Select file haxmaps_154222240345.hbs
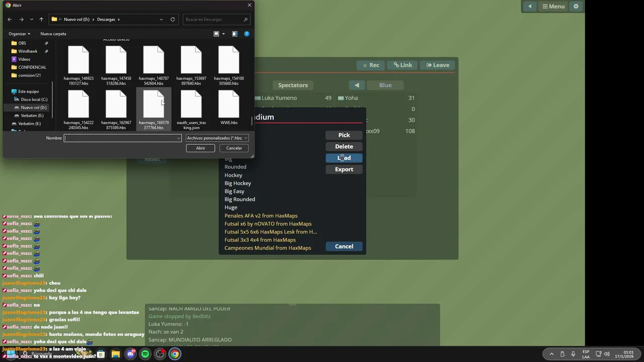 pos(78,109)
